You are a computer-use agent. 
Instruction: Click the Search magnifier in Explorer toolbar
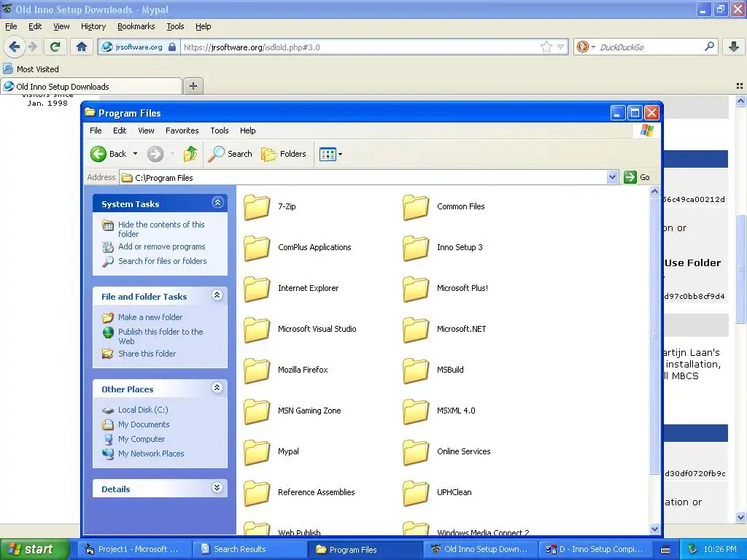pos(217,154)
